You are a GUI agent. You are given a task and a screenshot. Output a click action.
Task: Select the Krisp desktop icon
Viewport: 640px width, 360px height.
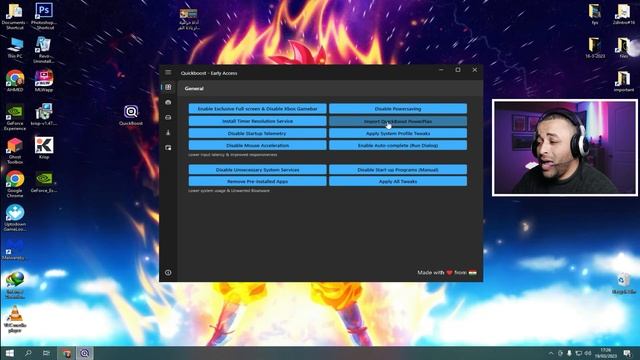tap(44, 148)
